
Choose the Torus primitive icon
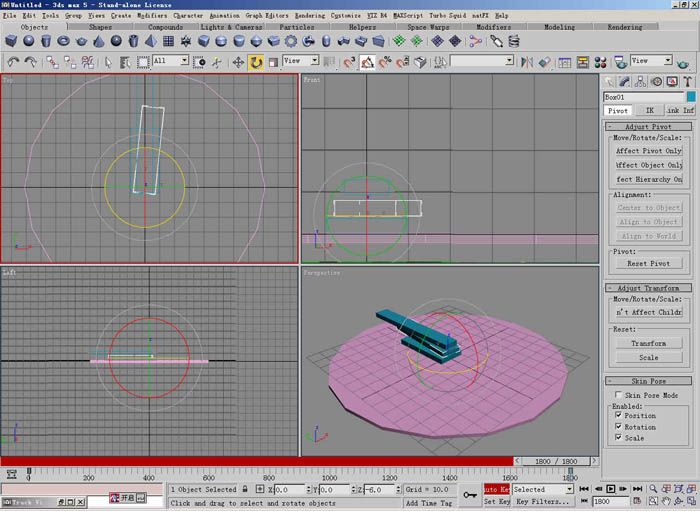coord(63,42)
